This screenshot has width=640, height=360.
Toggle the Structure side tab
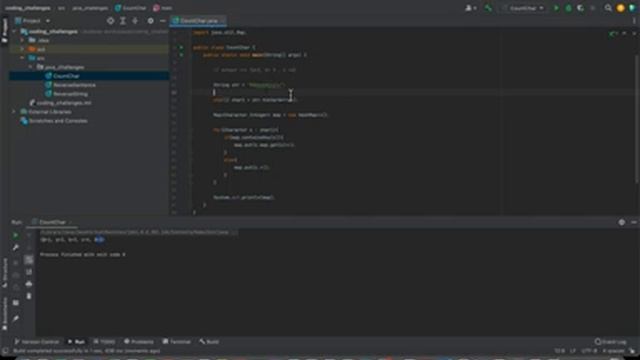click(x=5, y=273)
